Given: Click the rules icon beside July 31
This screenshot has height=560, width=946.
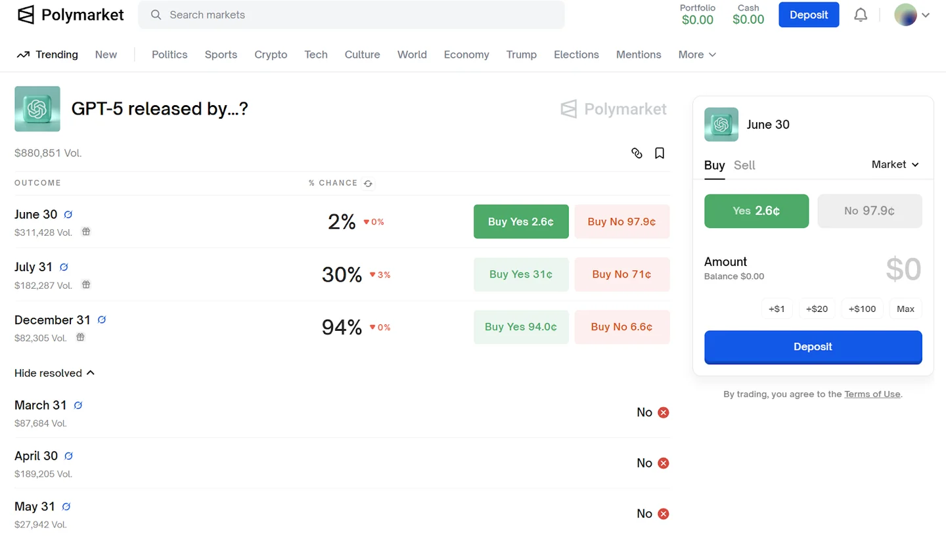Looking at the screenshot, I should (x=64, y=267).
